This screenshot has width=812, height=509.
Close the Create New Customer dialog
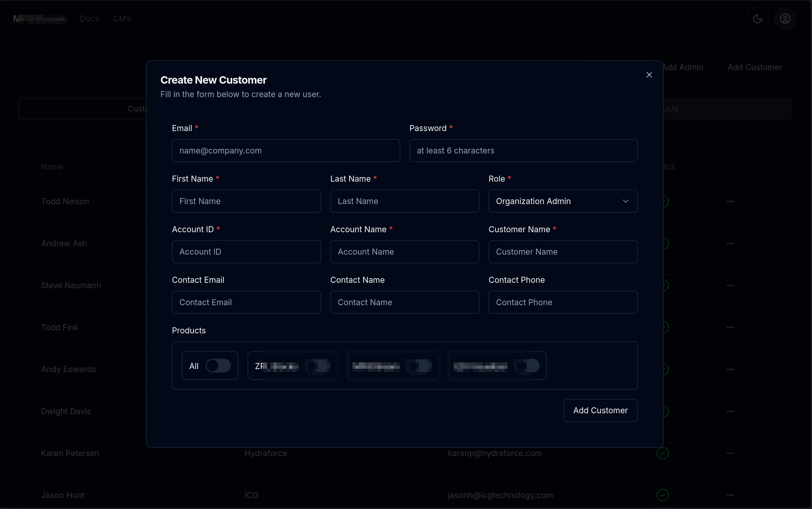coord(649,74)
